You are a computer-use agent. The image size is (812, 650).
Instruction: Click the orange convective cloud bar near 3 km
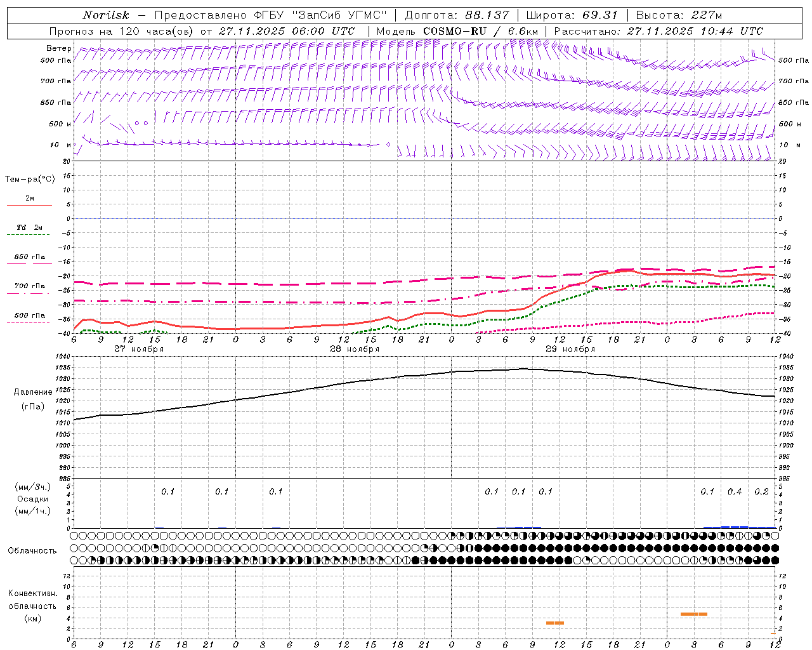555,623
